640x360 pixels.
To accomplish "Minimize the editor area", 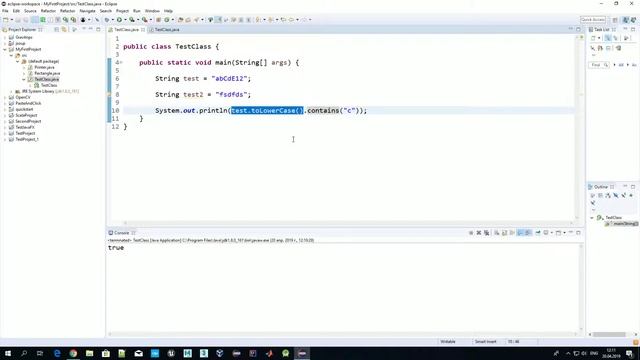I will pos(571,29).
